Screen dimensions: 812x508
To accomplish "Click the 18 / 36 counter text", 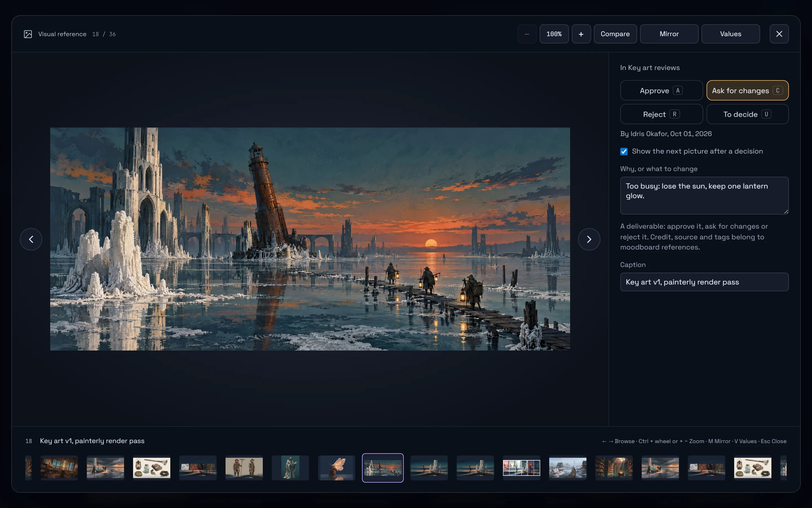I will [104, 34].
